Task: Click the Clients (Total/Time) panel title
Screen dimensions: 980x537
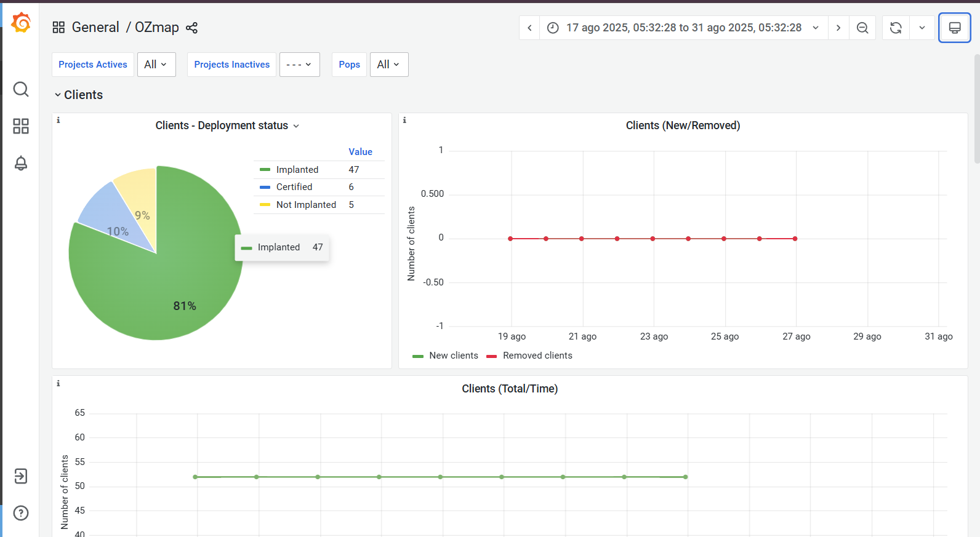Action: [x=510, y=389]
